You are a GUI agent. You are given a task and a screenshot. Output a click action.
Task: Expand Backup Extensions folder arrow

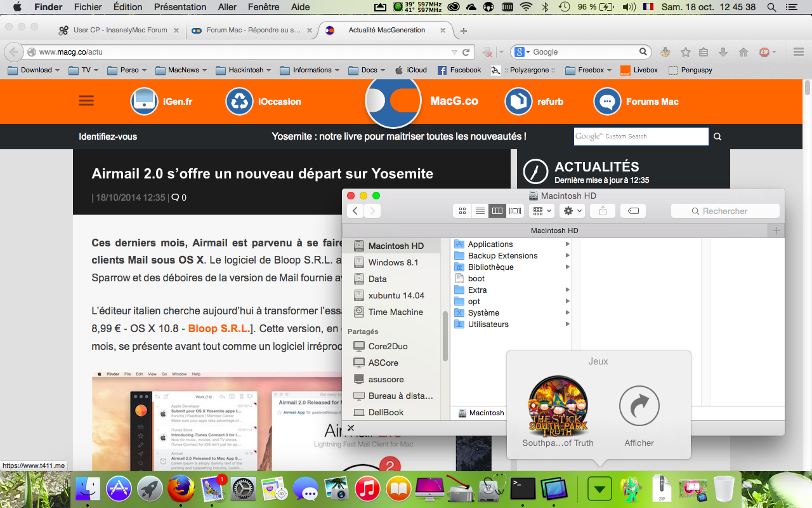click(x=568, y=255)
